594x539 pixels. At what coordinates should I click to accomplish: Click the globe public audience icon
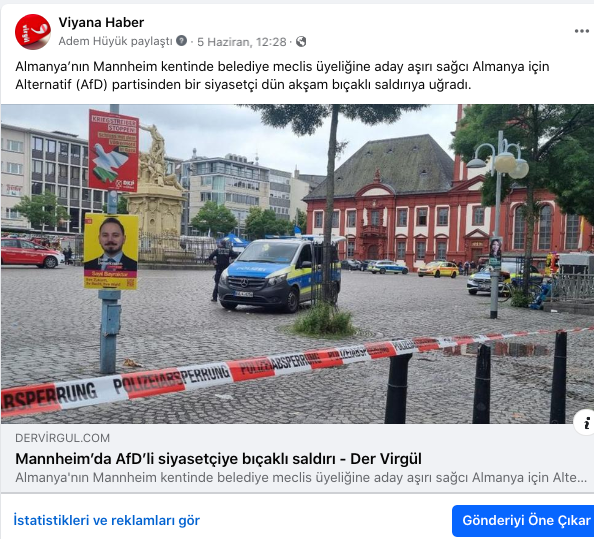coord(301,41)
